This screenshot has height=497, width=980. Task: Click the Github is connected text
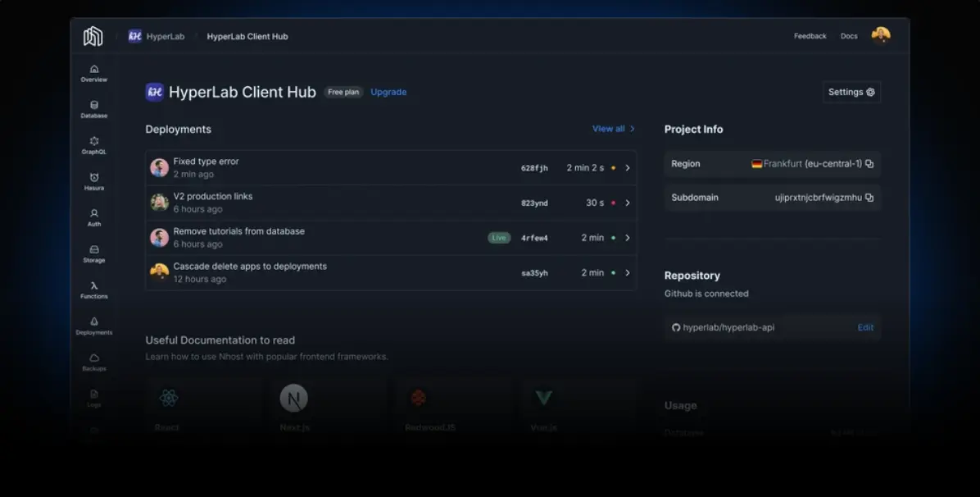pos(706,294)
